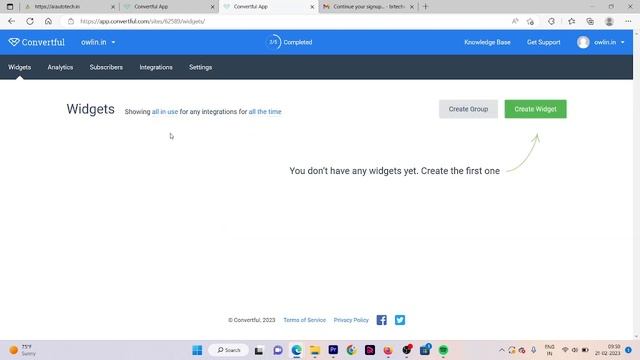Switch to the Widgets tab
This screenshot has height=360, width=640.
tap(20, 67)
